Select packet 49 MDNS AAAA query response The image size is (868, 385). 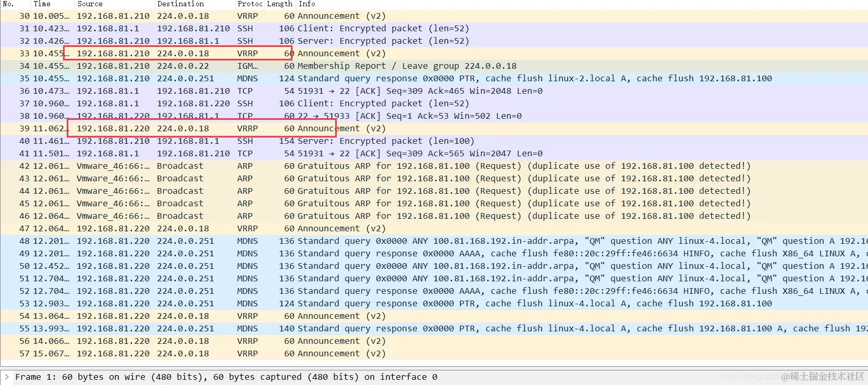tap(434, 254)
